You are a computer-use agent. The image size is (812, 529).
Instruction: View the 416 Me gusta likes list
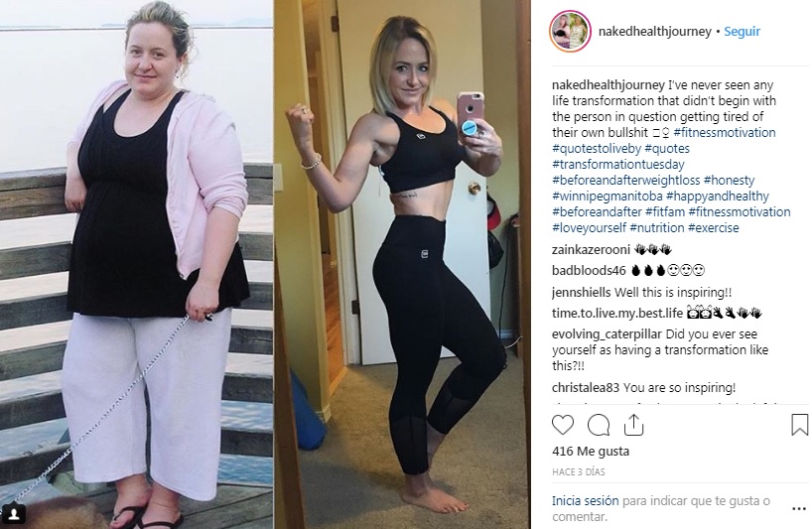coord(591,452)
